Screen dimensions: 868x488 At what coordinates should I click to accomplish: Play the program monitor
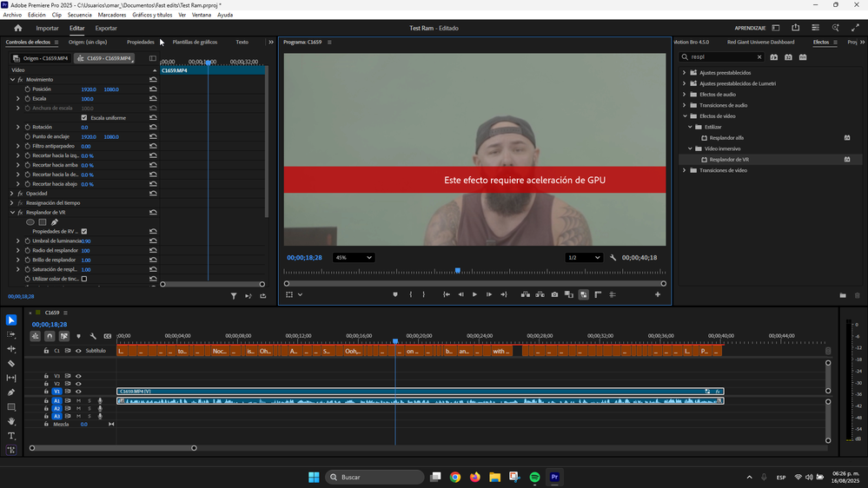point(474,294)
